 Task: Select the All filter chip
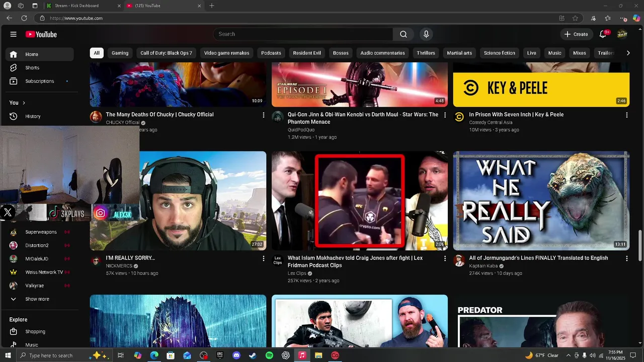pyautogui.click(x=97, y=53)
